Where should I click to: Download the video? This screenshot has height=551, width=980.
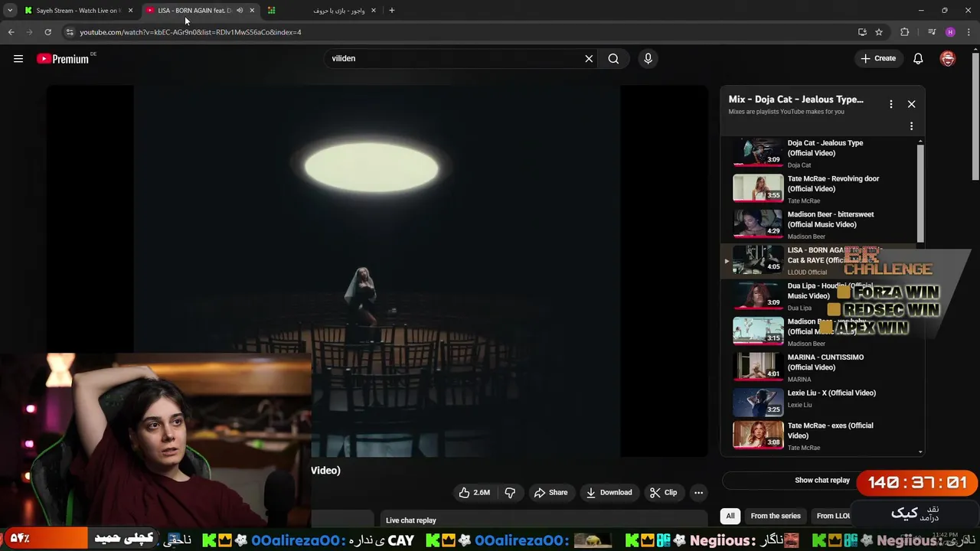(609, 493)
